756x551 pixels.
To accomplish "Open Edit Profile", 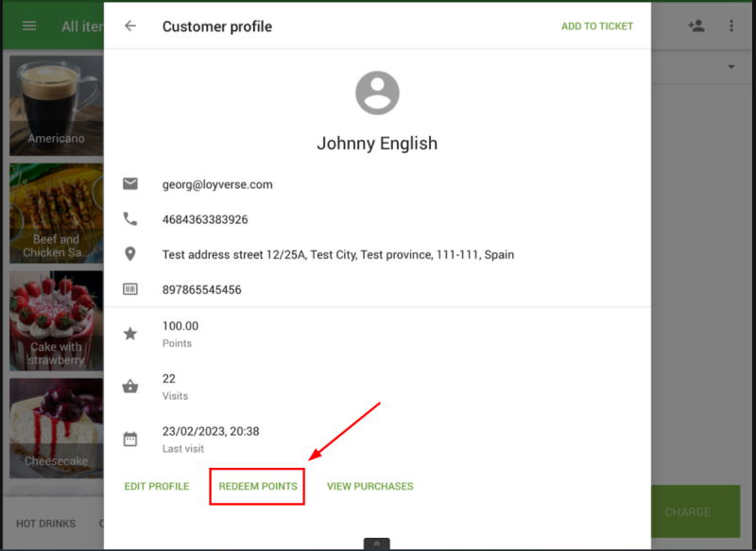I will (x=157, y=487).
